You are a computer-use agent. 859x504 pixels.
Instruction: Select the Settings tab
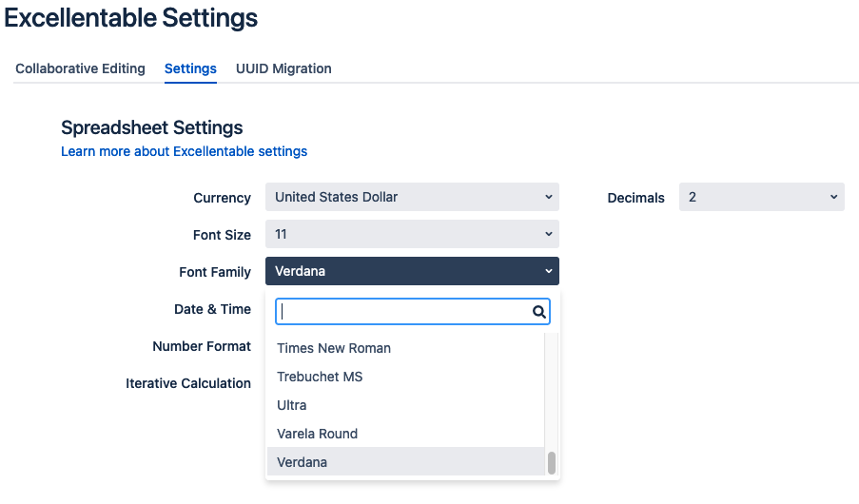click(190, 68)
